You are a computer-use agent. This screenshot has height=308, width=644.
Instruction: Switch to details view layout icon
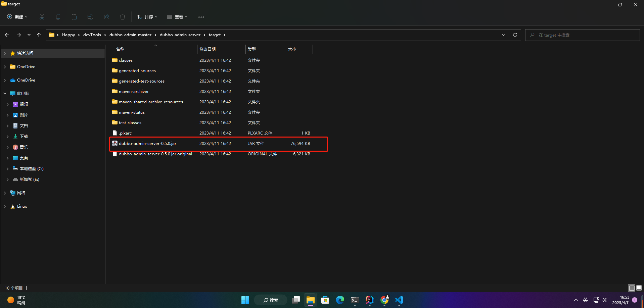(632, 288)
